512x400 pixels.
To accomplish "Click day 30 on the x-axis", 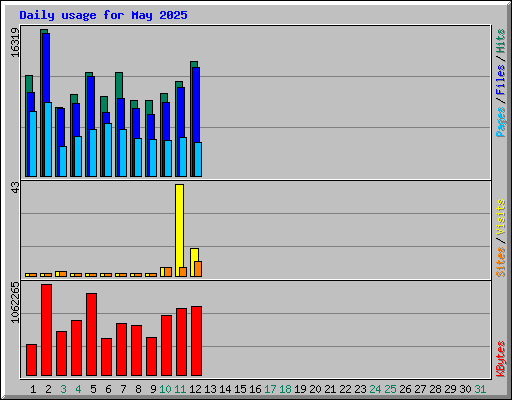I will pyautogui.click(x=465, y=389).
